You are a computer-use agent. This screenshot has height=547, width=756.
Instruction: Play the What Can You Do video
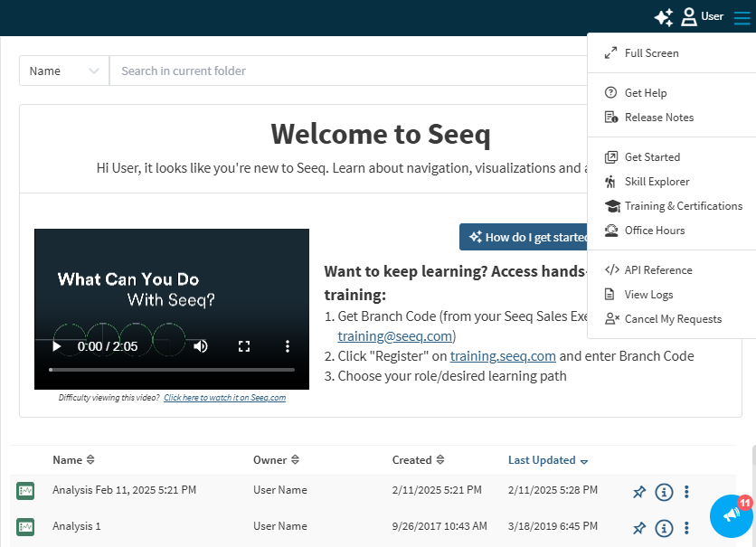pos(57,346)
